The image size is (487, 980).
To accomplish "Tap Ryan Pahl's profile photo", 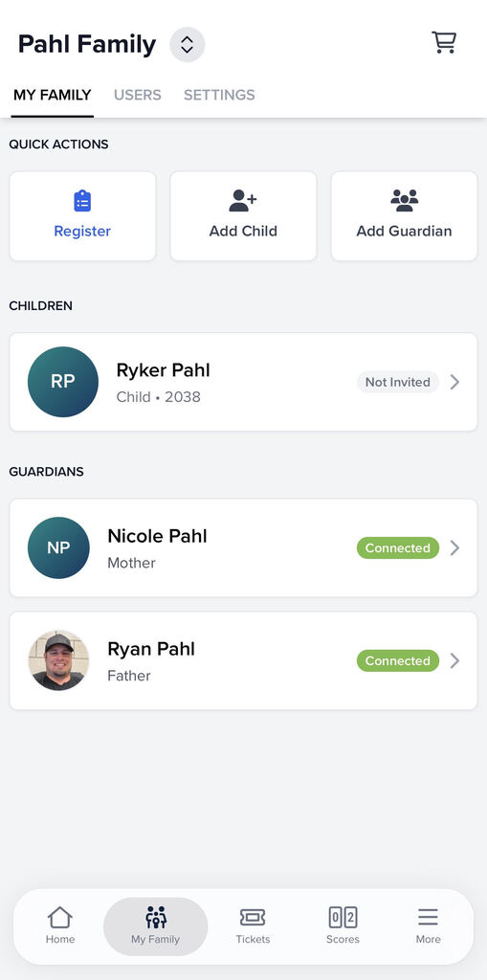I will tap(58, 660).
